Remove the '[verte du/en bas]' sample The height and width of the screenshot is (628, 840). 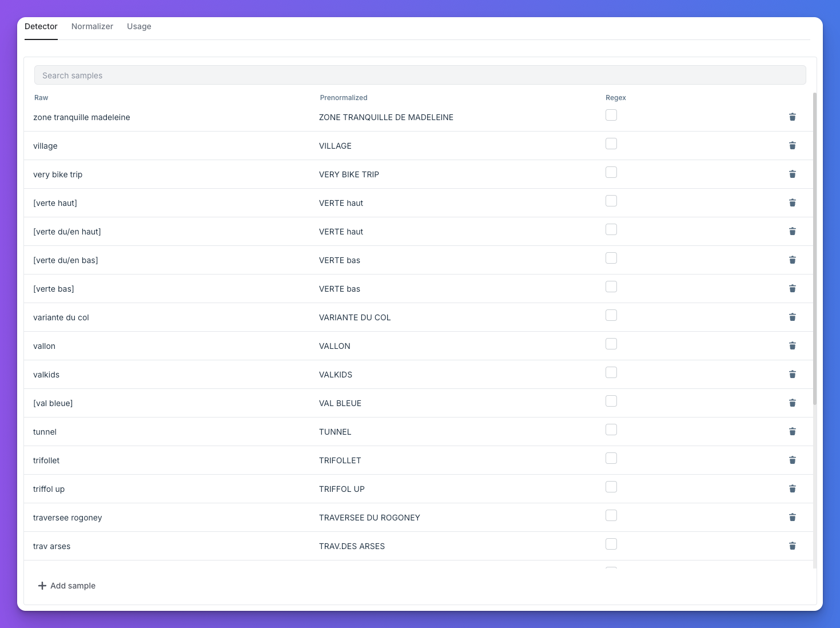click(793, 260)
